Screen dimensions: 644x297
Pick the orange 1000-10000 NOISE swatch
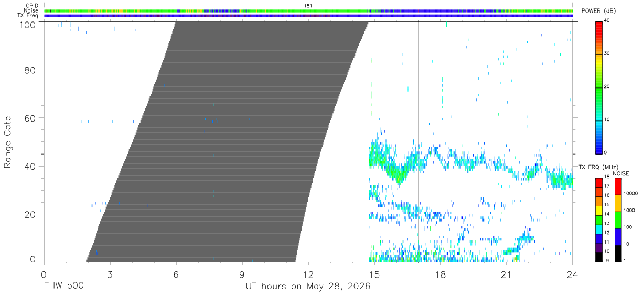(618, 203)
